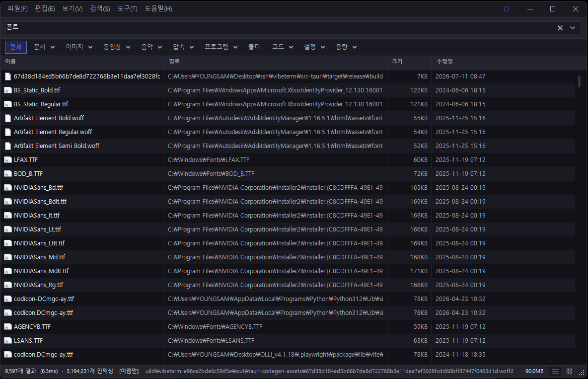Click font icon of codicon-DCmgc-ay.ttf
The height and width of the screenshot is (379, 588).
[7, 299]
